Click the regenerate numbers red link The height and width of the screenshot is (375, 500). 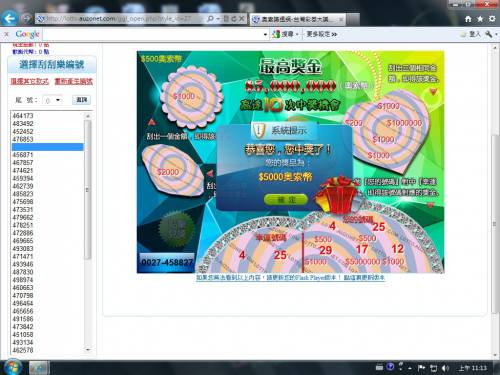pyautogui.click(x=74, y=81)
